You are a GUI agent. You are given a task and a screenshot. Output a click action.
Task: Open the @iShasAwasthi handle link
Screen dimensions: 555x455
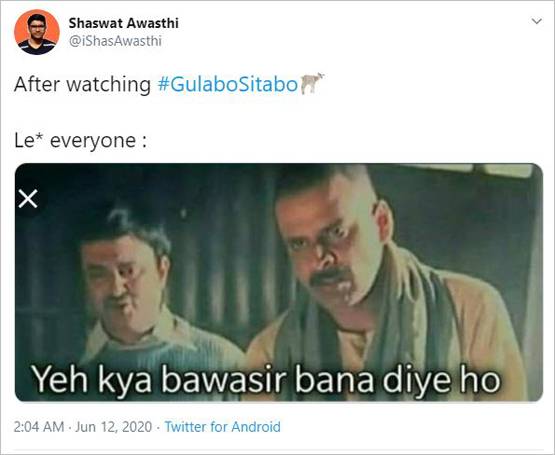click(x=115, y=41)
